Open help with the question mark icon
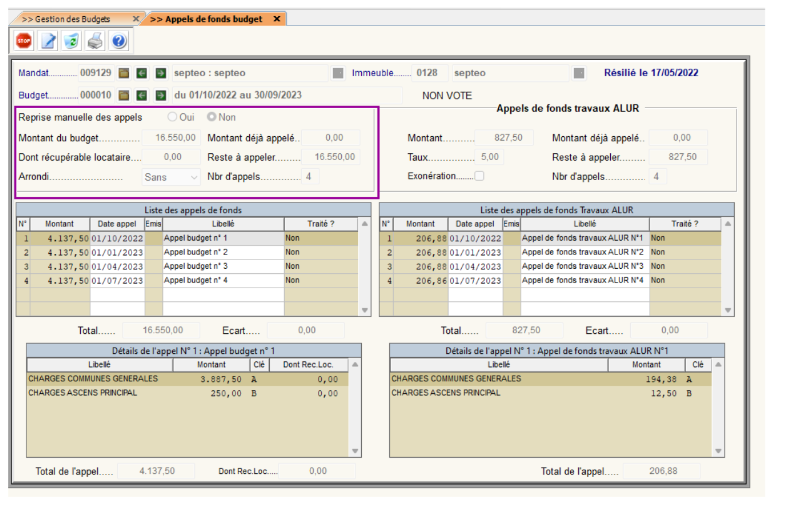The image size is (799, 531). 119,41
